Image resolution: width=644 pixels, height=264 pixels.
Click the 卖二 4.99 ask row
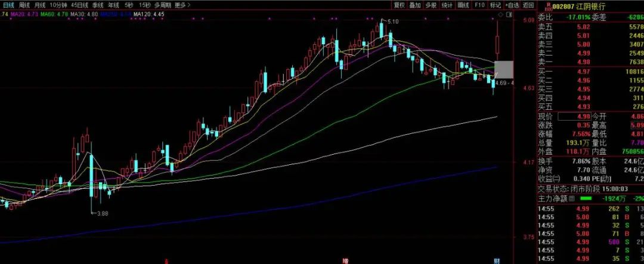590,53
